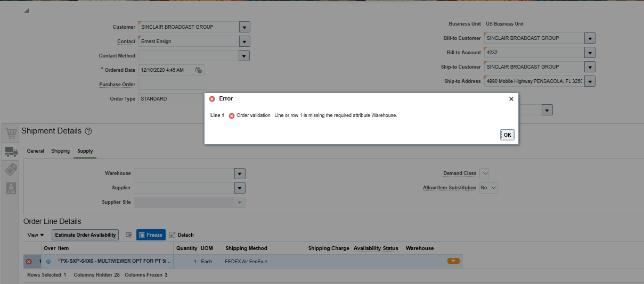The image size is (644, 284).
Task: Open the orange actions menu on line 1
Action: pyautogui.click(x=453, y=261)
